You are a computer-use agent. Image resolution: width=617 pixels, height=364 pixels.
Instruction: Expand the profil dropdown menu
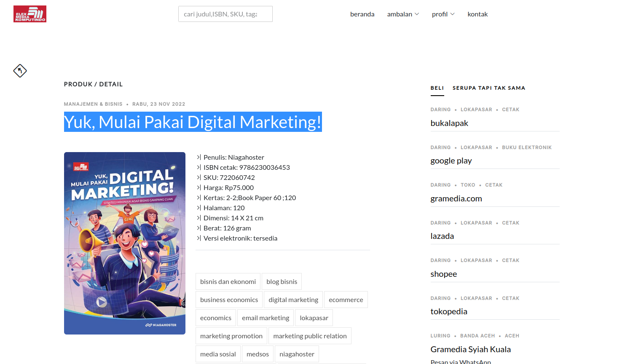[x=443, y=14]
